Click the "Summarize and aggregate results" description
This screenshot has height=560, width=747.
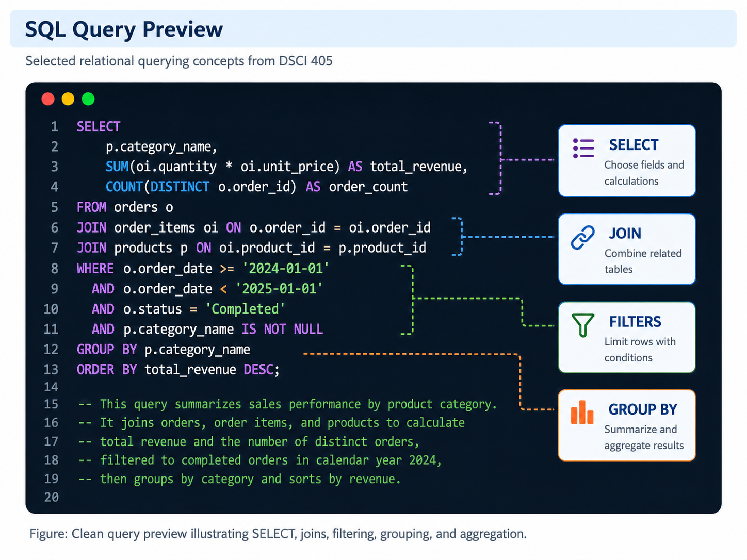644,437
